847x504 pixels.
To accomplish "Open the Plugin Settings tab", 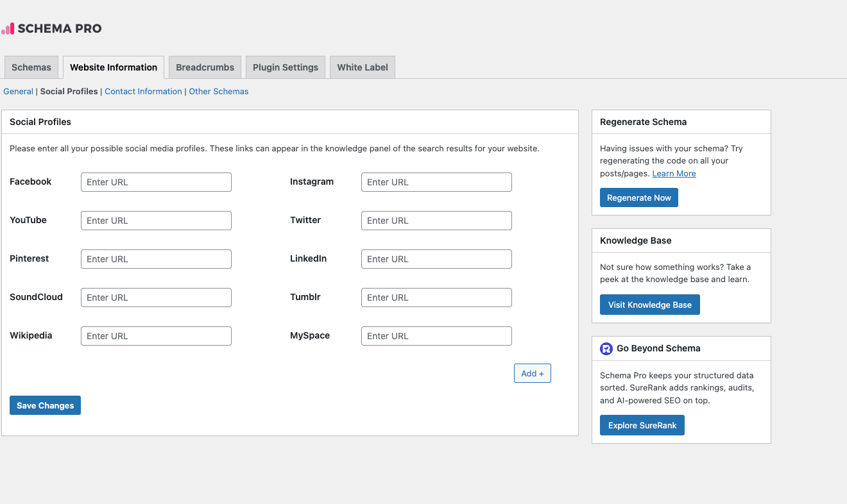I will pyautogui.click(x=286, y=67).
